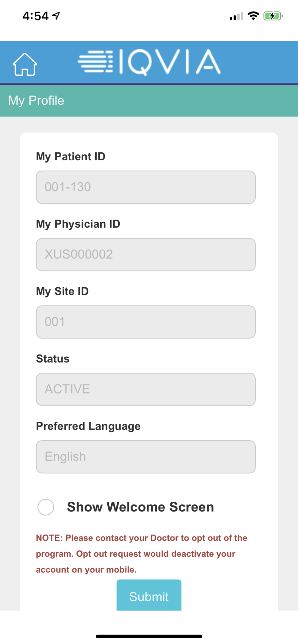Click the My Patient ID label
The image size is (298, 644).
[x=71, y=156]
